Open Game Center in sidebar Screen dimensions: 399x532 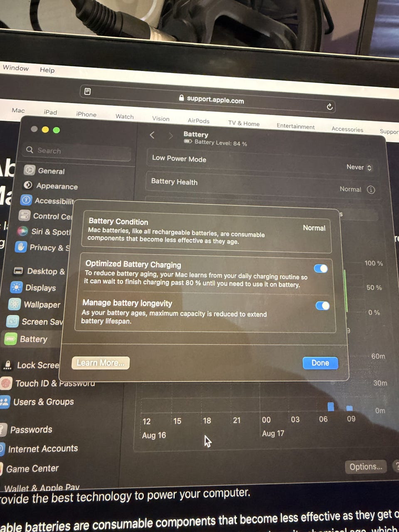tap(32, 468)
